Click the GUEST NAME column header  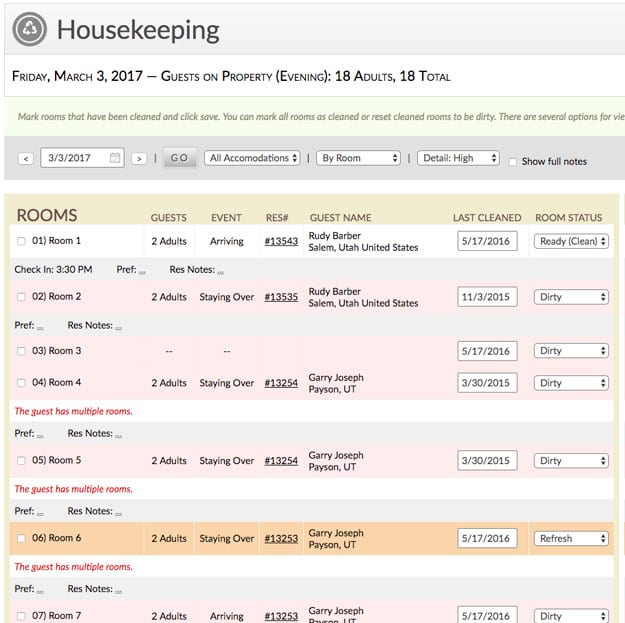pos(340,218)
